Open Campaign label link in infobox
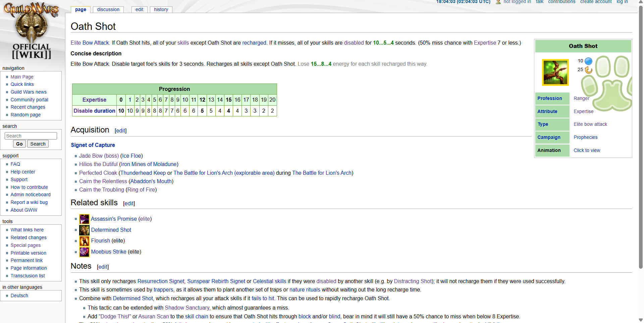 coord(549,137)
